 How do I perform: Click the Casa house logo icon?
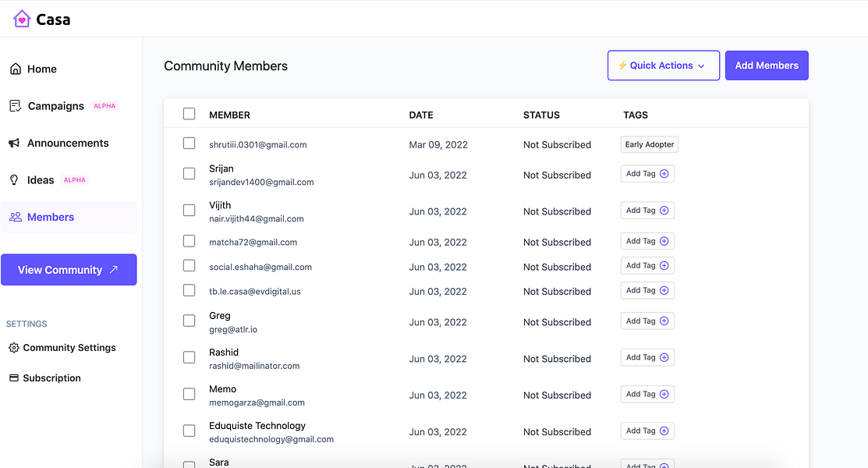[22, 19]
